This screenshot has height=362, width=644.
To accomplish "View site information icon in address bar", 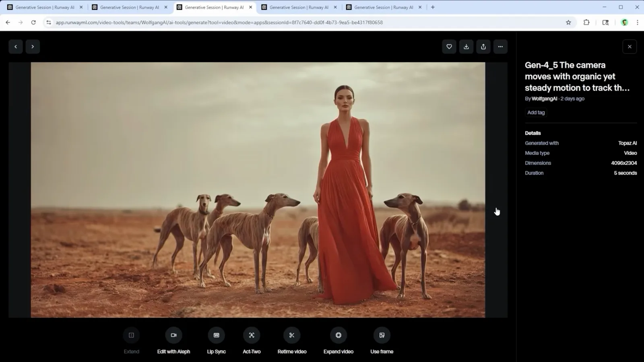I will [x=48, y=23].
